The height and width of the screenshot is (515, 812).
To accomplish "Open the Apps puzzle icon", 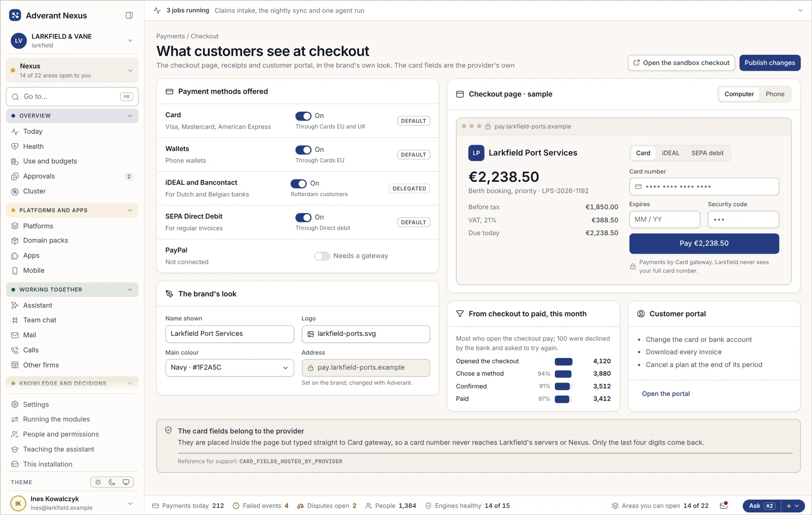I will click(x=15, y=256).
